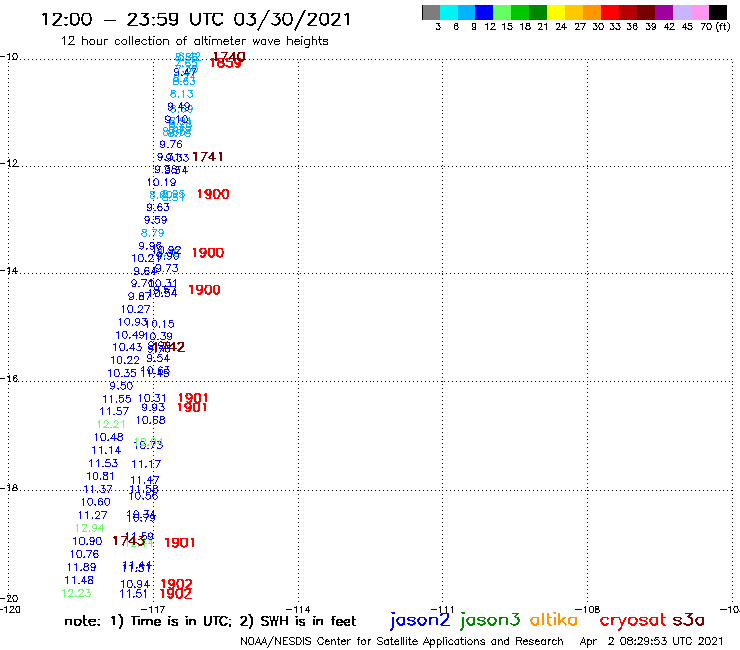Click the wave height value '10.60'
740x650 pixels.
(95, 502)
